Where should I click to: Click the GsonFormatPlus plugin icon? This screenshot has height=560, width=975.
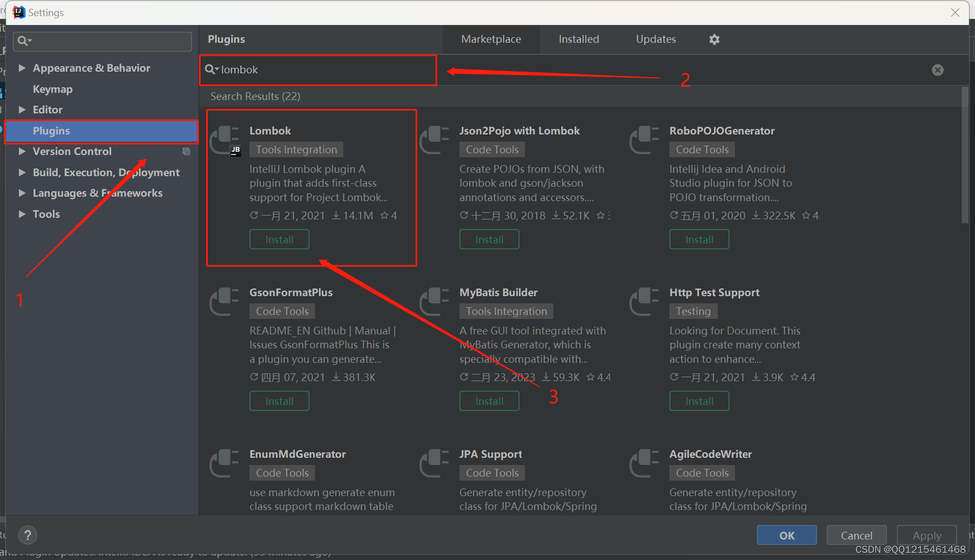pos(224,302)
